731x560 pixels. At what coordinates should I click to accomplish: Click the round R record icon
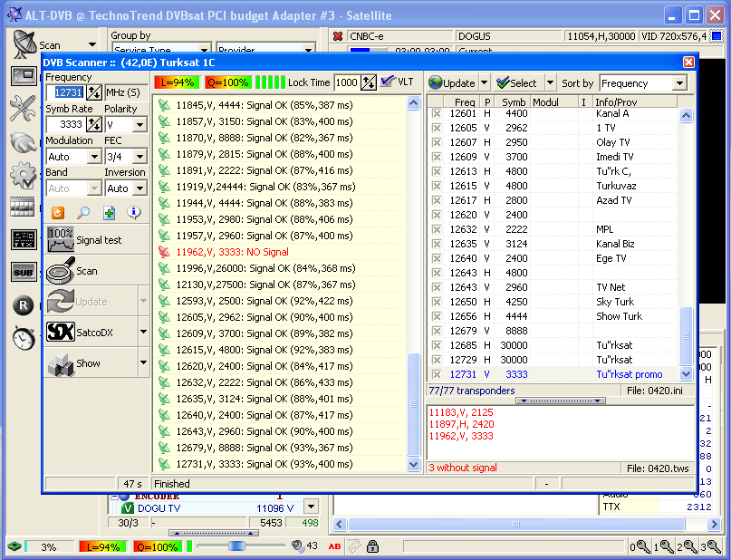[24, 305]
